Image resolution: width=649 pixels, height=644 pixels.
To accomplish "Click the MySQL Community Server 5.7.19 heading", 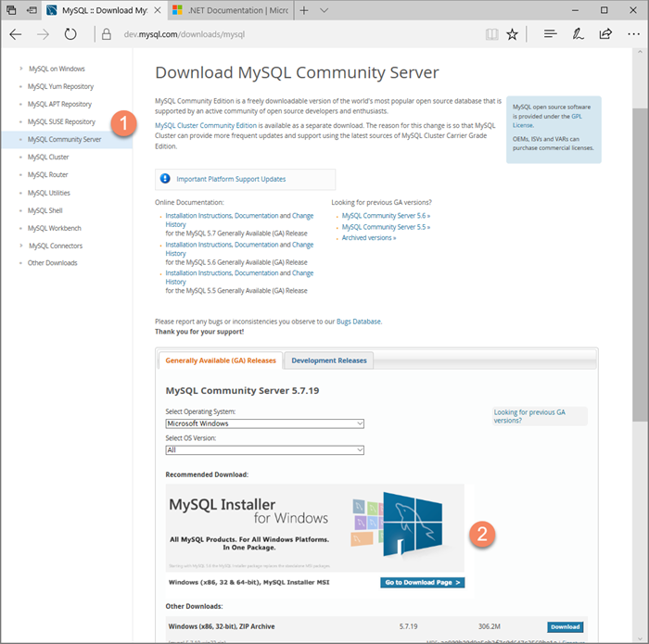I will tap(242, 390).
